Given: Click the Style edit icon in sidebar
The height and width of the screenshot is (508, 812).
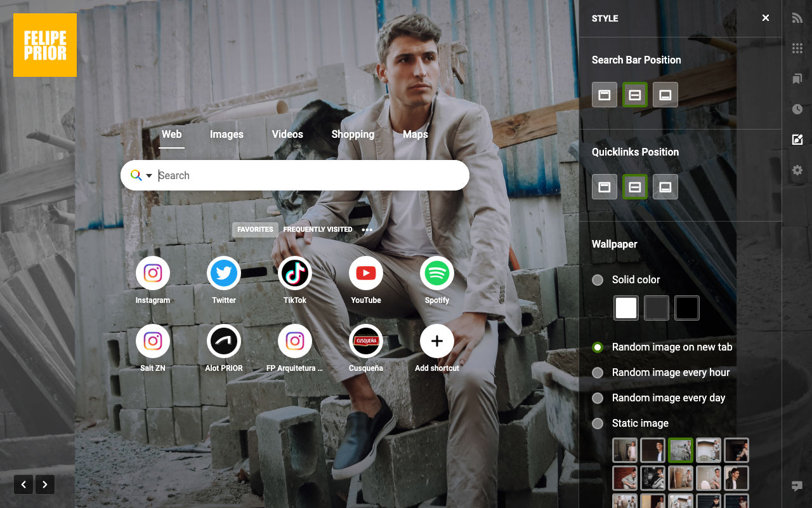Looking at the screenshot, I should [x=797, y=140].
